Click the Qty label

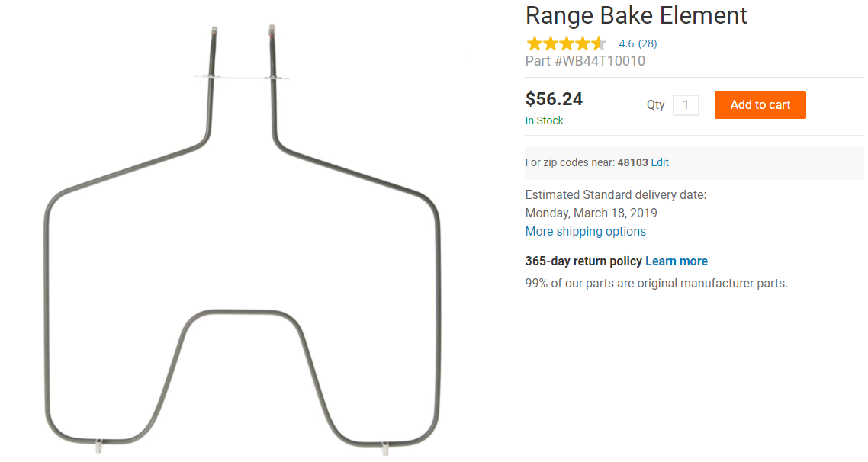655,105
